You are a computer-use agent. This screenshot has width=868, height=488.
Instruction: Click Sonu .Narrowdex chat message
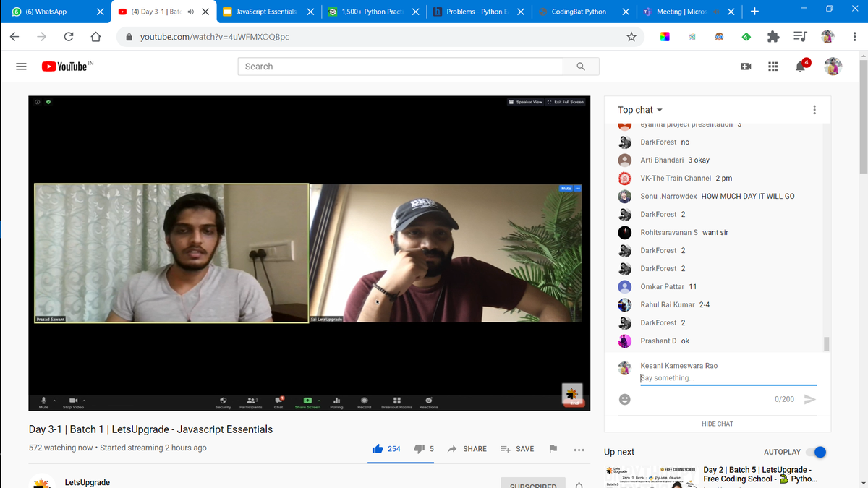[x=718, y=197]
